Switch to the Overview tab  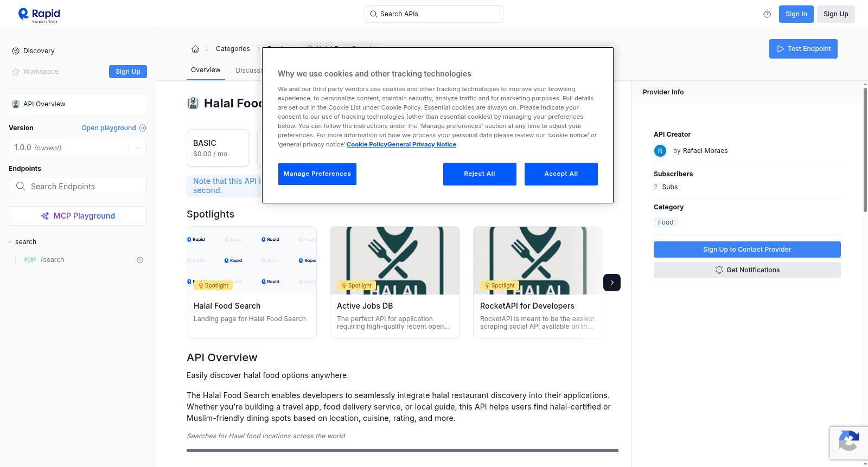point(206,70)
